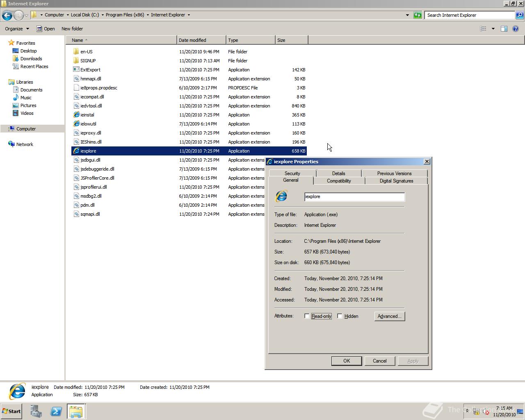Sort by the Size column header
Image resolution: width=525 pixels, height=420 pixels.
pyautogui.click(x=292, y=40)
